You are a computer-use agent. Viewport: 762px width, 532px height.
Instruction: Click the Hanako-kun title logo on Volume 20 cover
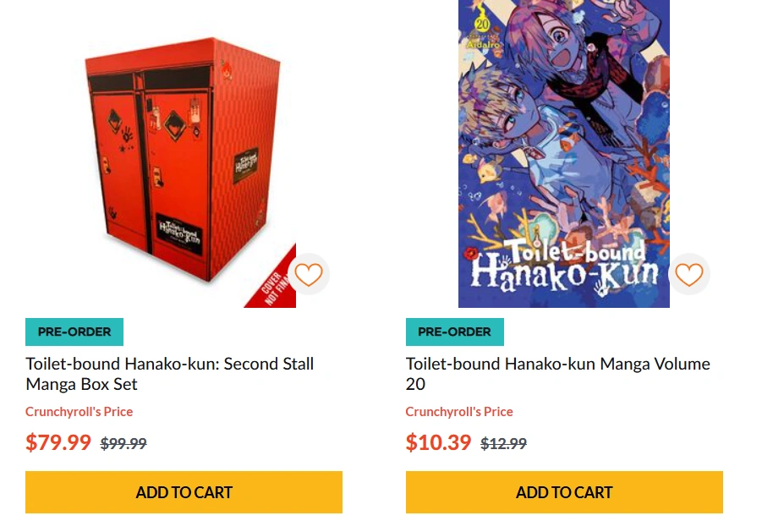[565, 266]
